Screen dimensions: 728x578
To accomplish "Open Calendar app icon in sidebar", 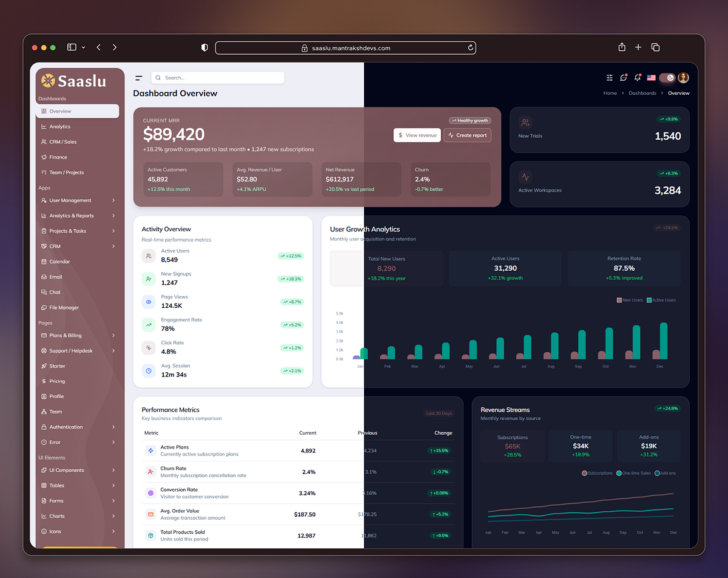I will pos(44,262).
